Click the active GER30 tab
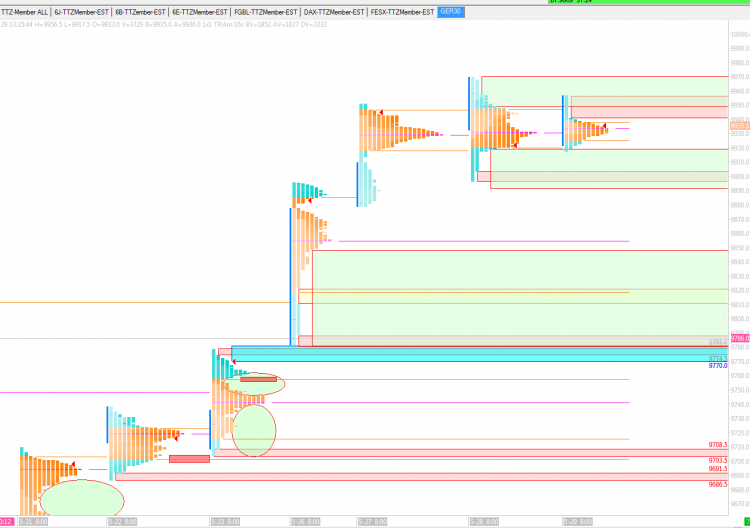750x528 pixels. 451,11
